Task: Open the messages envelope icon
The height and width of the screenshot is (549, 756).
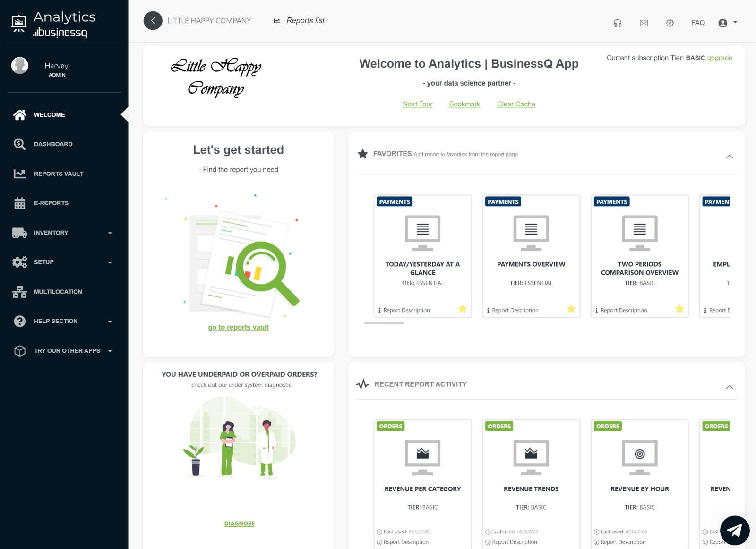Action: coord(644,22)
